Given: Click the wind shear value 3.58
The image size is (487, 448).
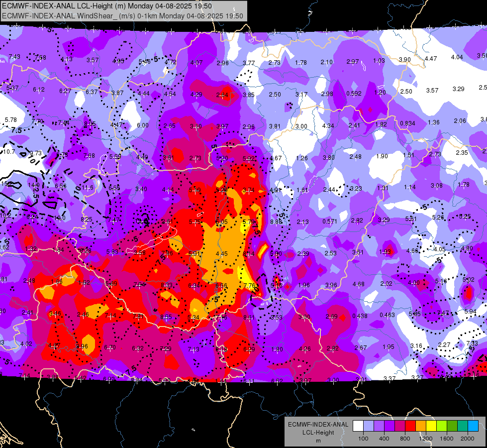Looking at the screenshot, I should (x=139, y=253).
